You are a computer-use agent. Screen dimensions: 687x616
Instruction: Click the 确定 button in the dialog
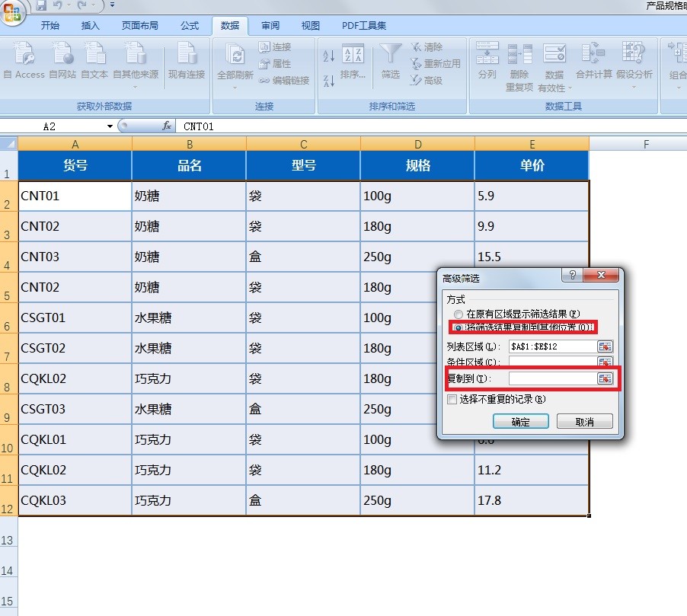coord(520,420)
